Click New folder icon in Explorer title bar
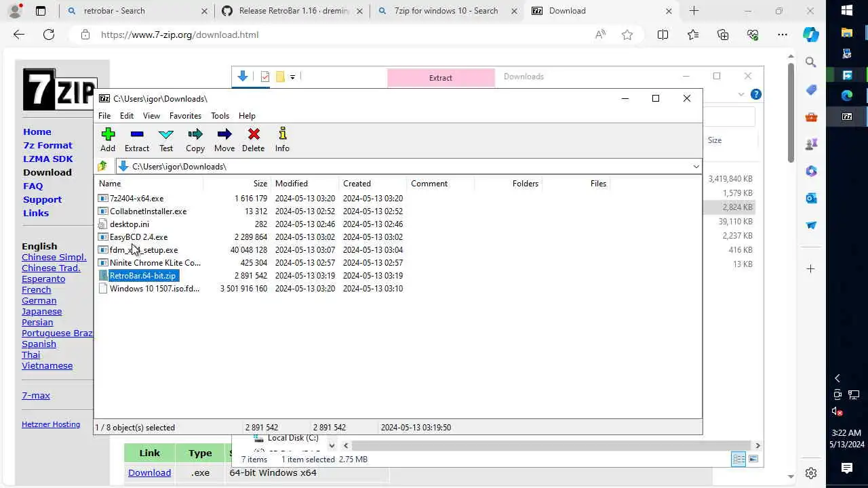The image size is (868, 488). click(279, 77)
